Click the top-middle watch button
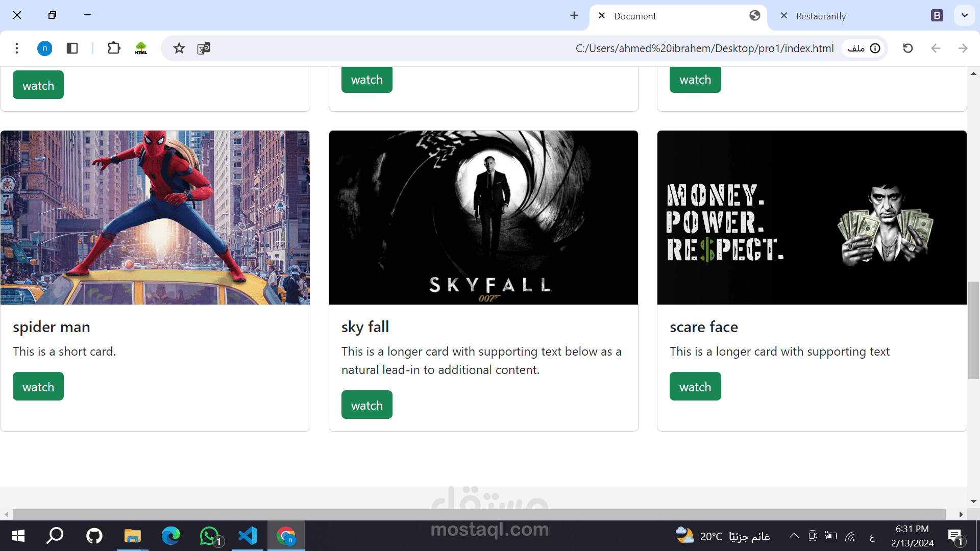Screen dimensions: 980x551 coord(367,80)
